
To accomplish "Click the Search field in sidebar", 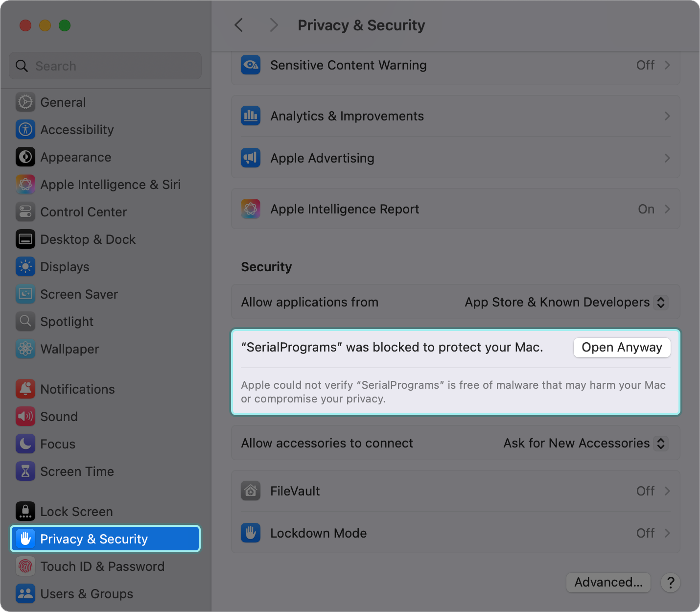I will [x=105, y=66].
